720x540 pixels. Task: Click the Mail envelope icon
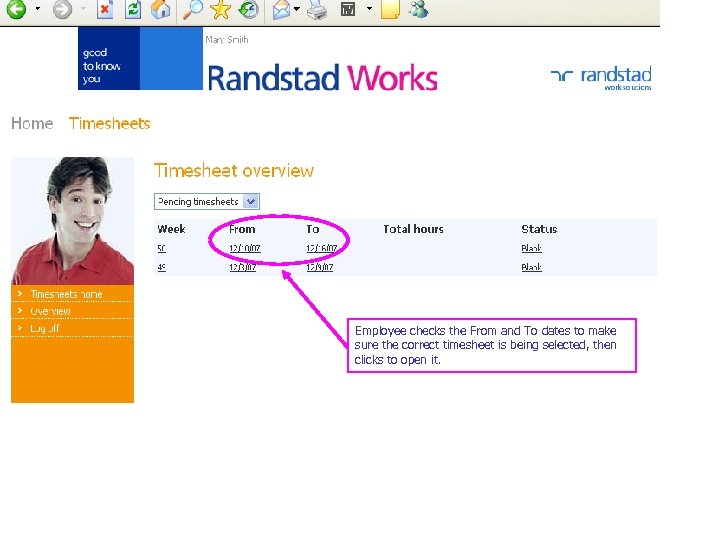click(x=281, y=9)
